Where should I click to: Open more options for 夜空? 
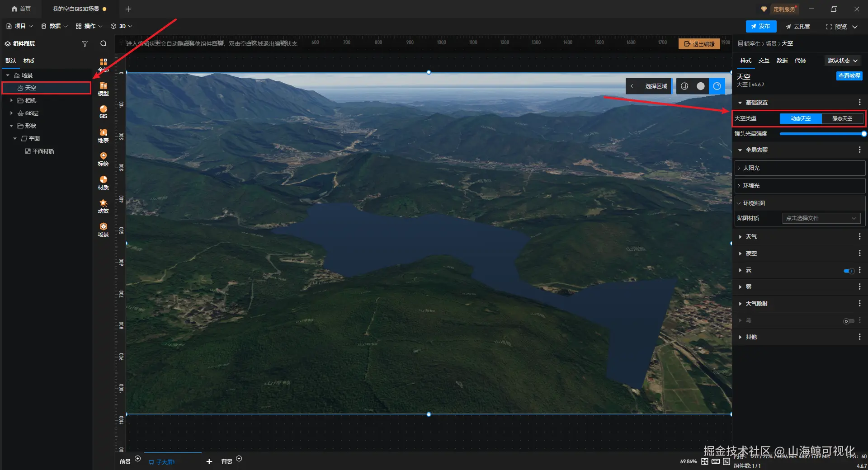tap(860, 254)
